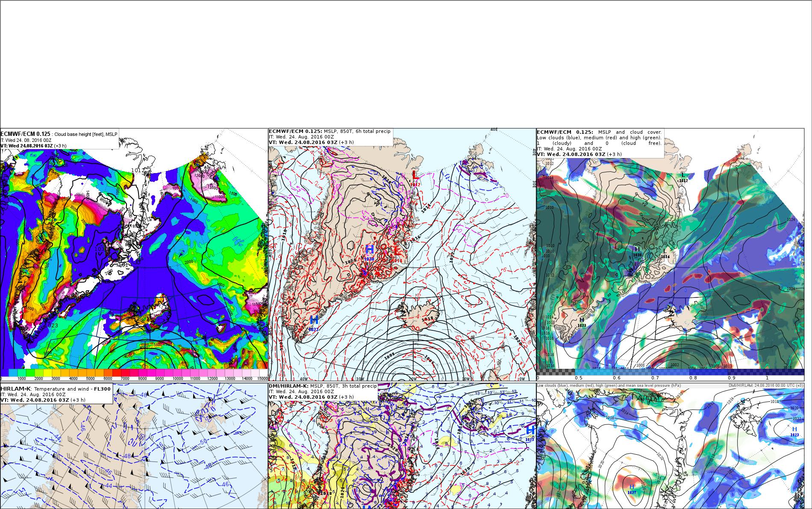This screenshot has width=812, height=509.
Task: Click the blue H 1023 marker on the DMI/HIRLAM clouds map
Action: point(794,432)
